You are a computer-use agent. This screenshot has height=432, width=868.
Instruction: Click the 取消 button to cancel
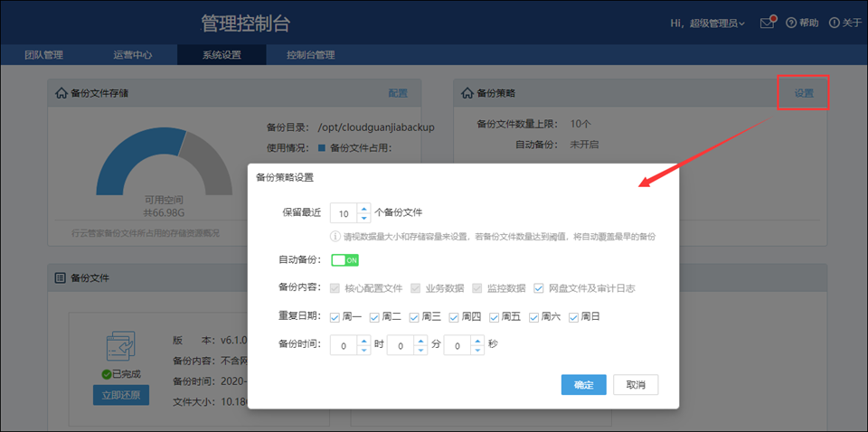pyautogui.click(x=636, y=385)
